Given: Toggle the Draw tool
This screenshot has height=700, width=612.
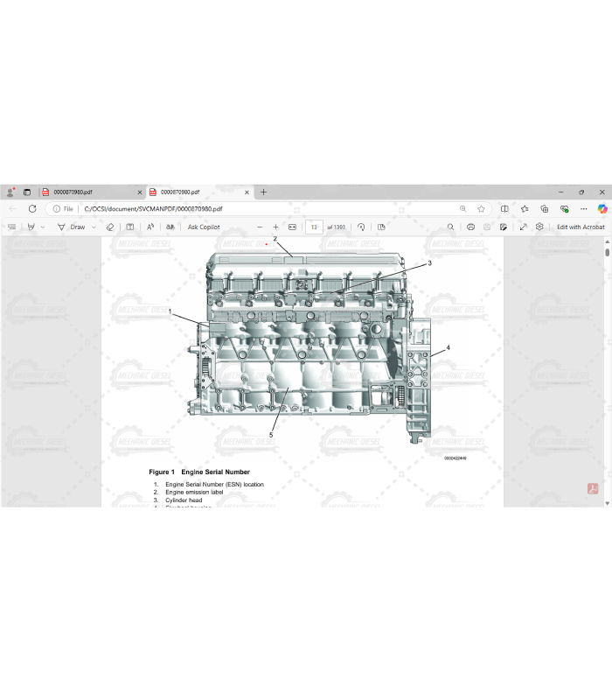Looking at the screenshot, I should [x=73, y=227].
